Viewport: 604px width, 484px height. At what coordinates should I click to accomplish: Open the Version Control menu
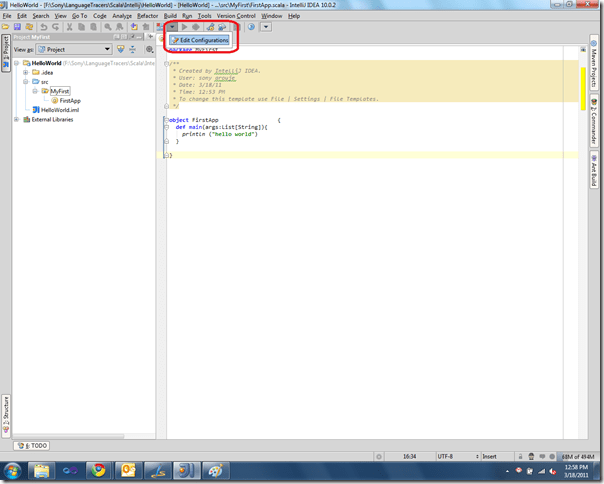[236, 16]
